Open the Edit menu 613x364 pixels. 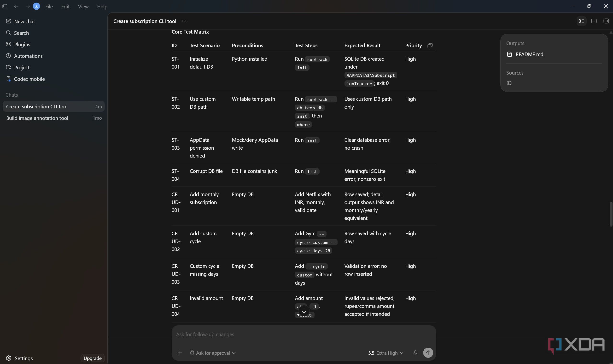click(x=65, y=7)
